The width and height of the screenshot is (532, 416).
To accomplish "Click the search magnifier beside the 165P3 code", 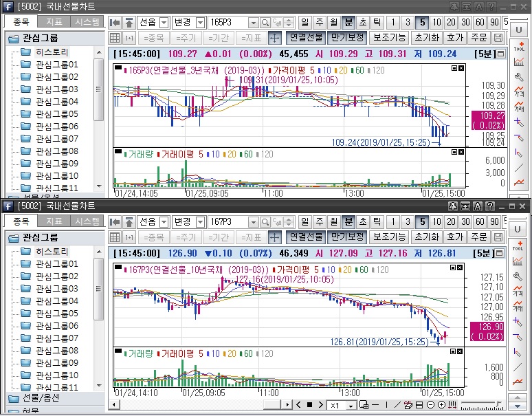I will (265, 23).
